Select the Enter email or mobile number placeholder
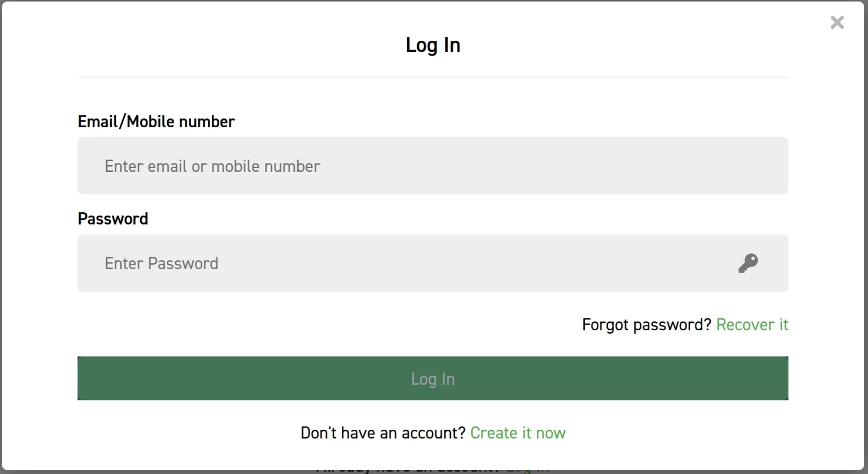 point(212,166)
